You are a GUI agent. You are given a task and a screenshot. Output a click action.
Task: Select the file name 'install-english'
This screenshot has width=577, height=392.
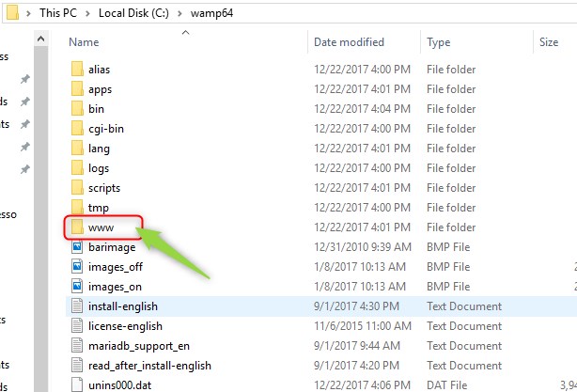tap(123, 306)
